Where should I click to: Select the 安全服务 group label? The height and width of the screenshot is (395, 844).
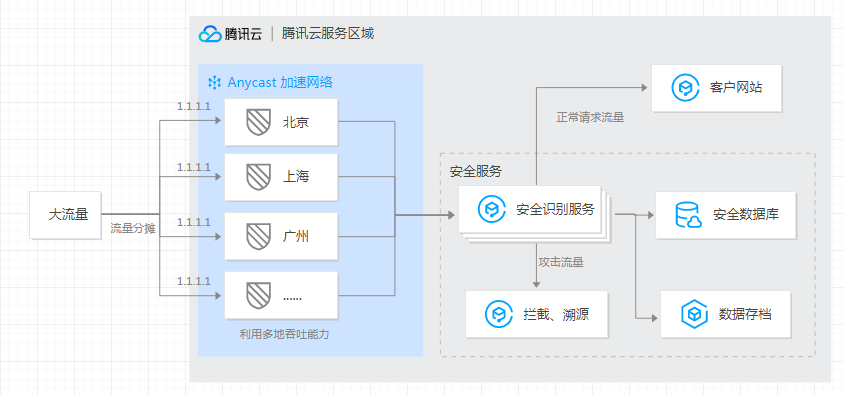pyautogui.click(x=476, y=172)
